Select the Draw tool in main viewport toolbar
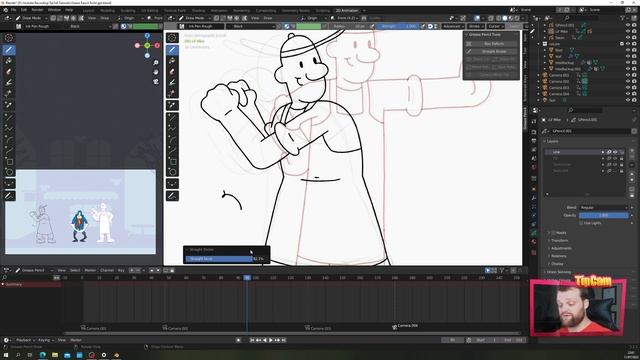This screenshot has width=640, height=360. 172,50
